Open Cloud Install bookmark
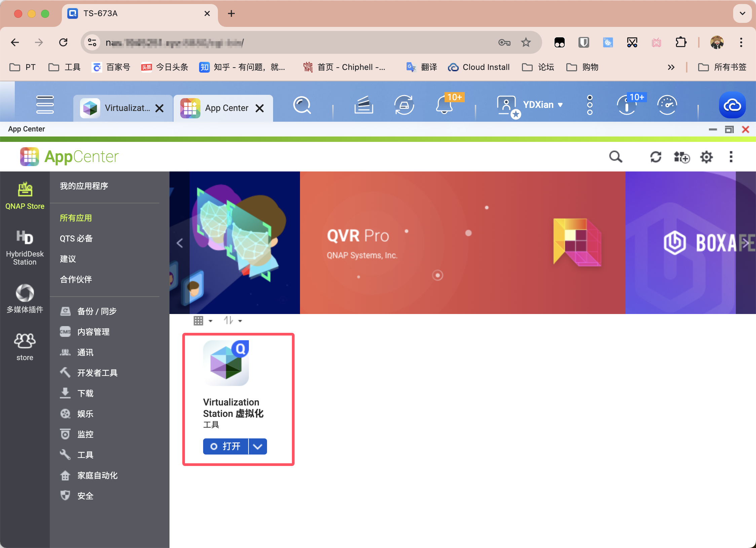 479,67
